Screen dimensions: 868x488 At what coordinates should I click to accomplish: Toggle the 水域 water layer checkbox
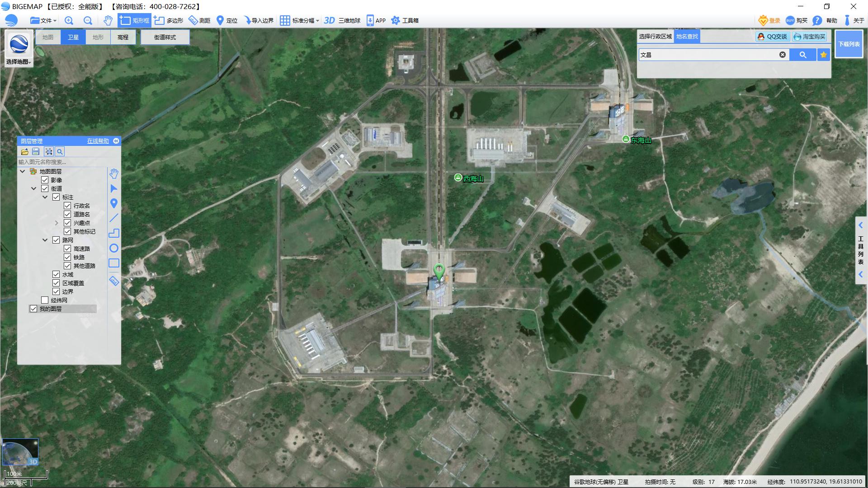point(56,274)
